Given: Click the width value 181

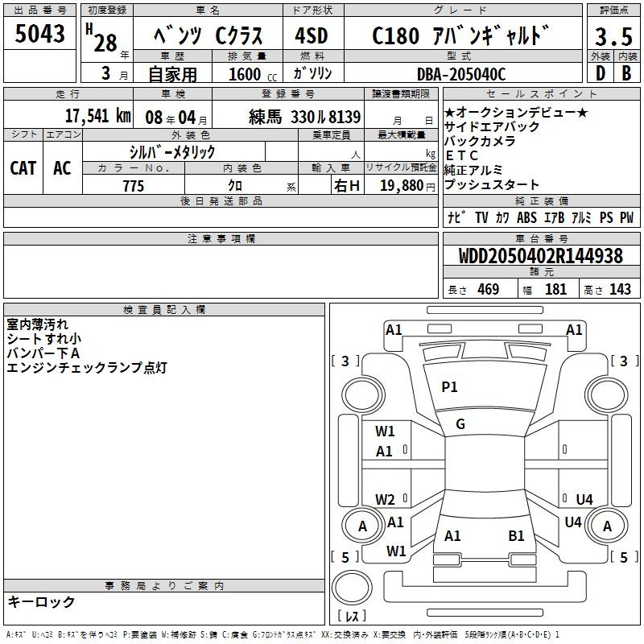Looking at the screenshot, I should (x=555, y=290).
